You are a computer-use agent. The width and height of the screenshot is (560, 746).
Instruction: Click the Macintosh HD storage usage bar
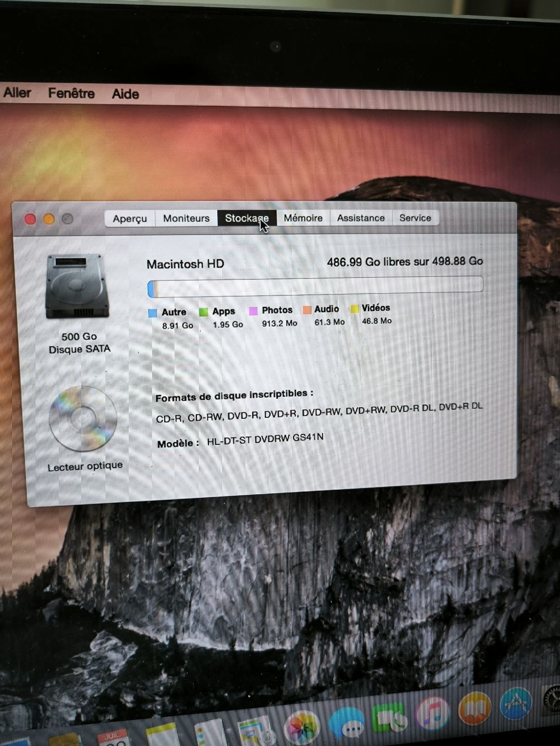point(315,286)
